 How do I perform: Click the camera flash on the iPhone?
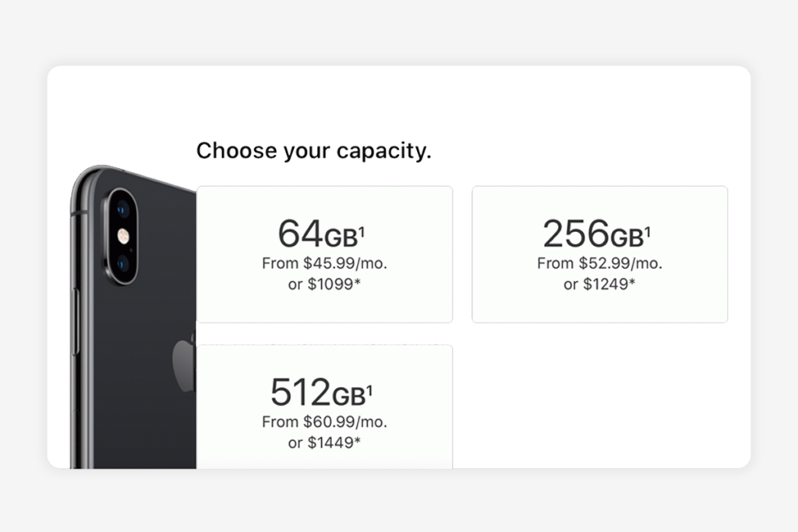[122, 235]
